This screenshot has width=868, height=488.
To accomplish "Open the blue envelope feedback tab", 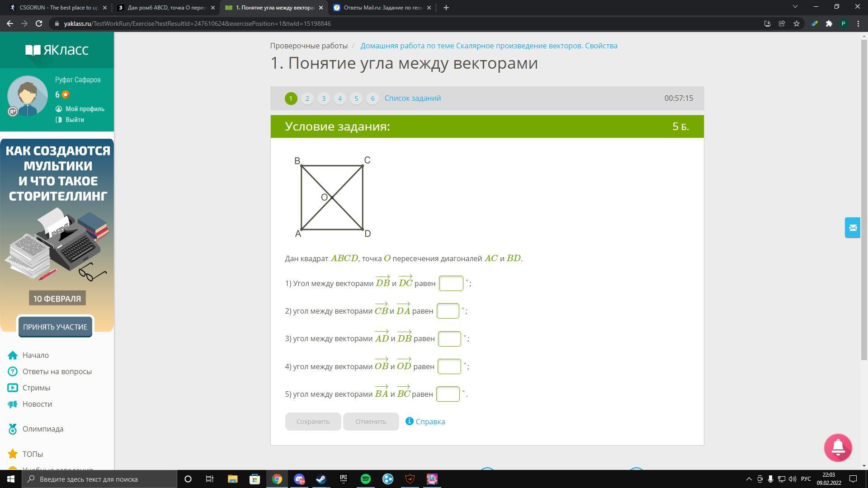I will [853, 228].
